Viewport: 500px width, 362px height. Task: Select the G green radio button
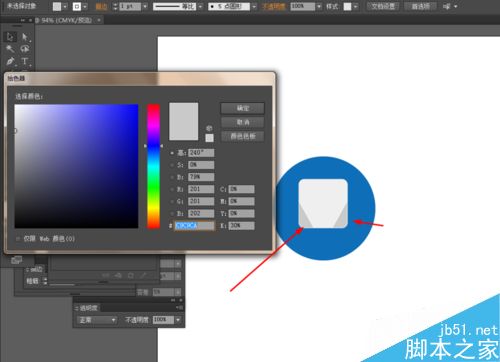[172, 201]
